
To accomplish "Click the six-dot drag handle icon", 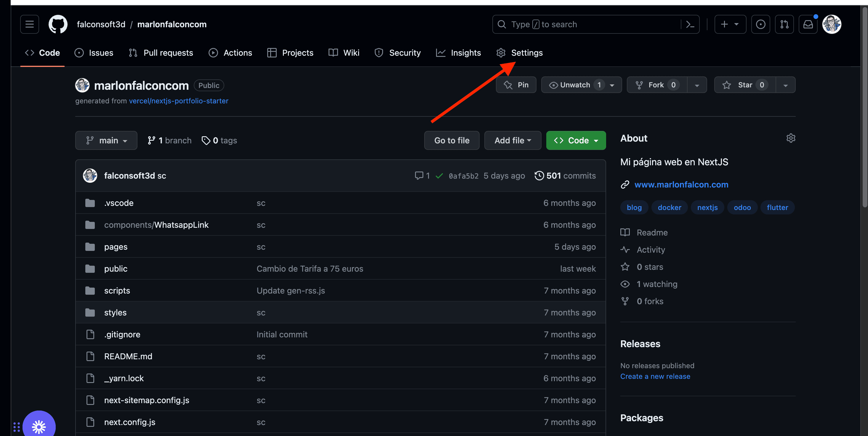I will click(17, 427).
